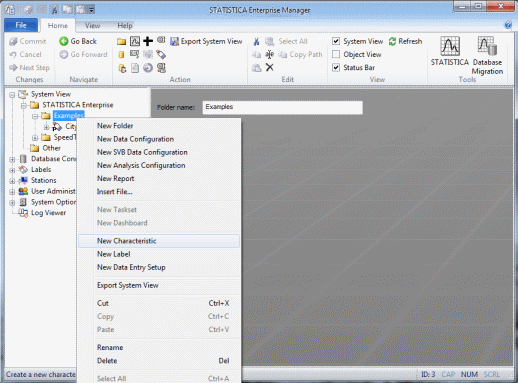
Task: Enable the Object View checkbox
Action: [336, 54]
